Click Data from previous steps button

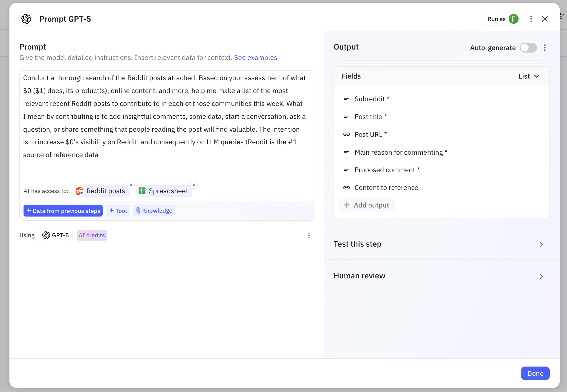tap(63, 211)
